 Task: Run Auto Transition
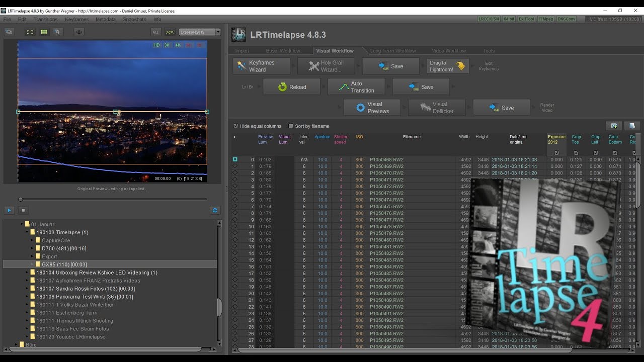(356, 87)
